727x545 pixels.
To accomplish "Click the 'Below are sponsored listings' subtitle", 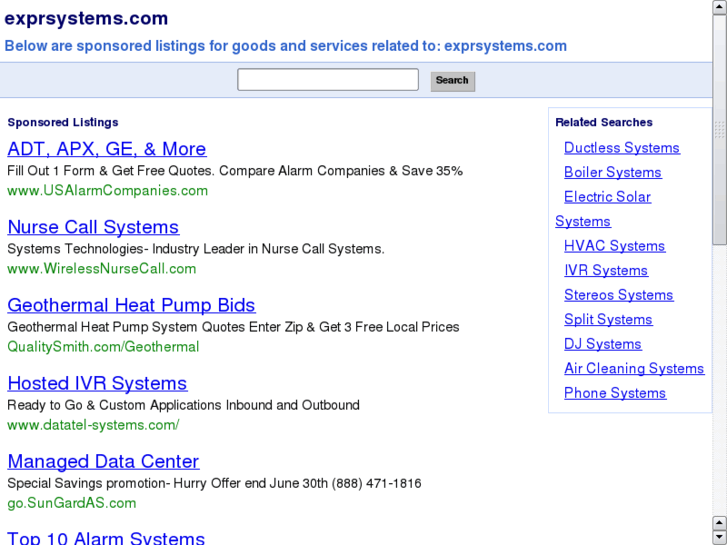I will (x=286, y=46).
